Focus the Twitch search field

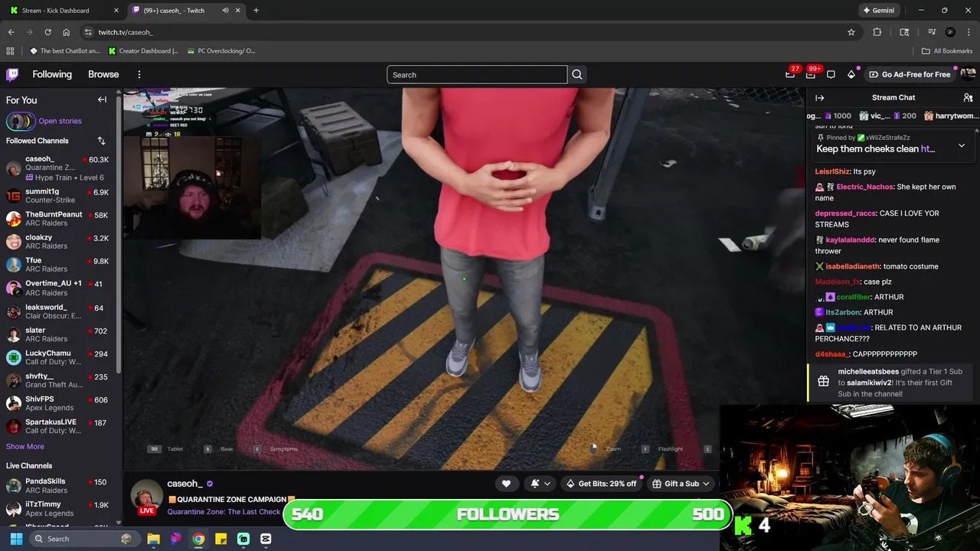pos(477,74)
